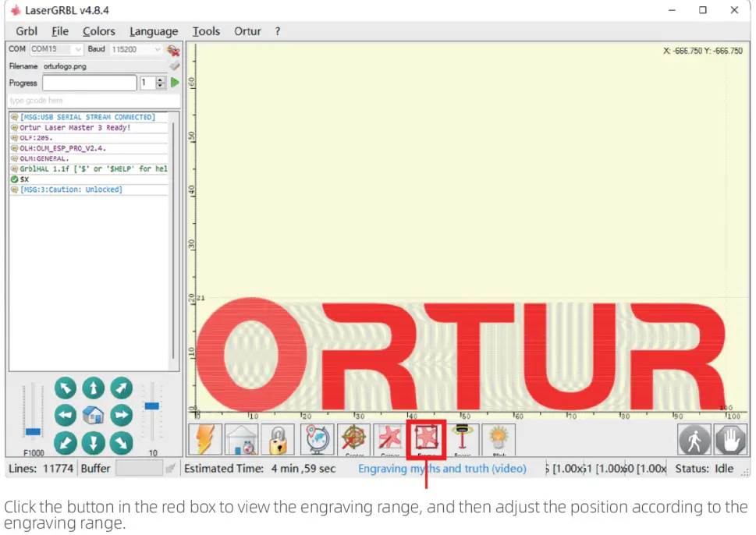Screen dimensions: 756x535
Task: Open the COM port dropdown
Action: 77,49
